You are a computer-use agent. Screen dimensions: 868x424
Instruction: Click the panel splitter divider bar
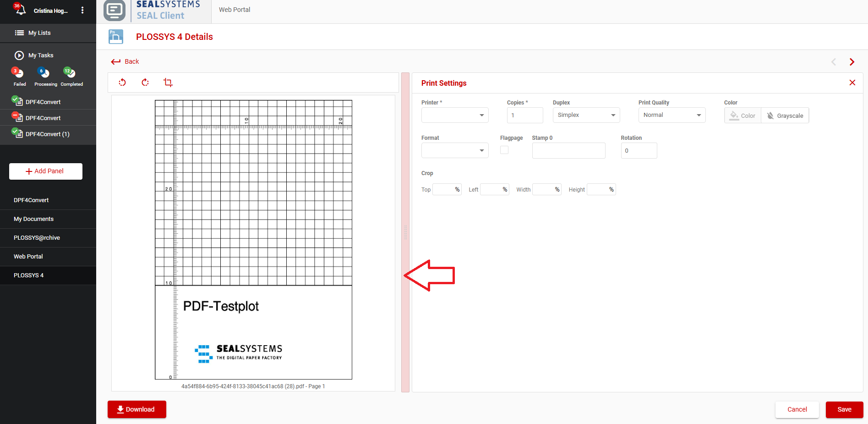[405, 232]
